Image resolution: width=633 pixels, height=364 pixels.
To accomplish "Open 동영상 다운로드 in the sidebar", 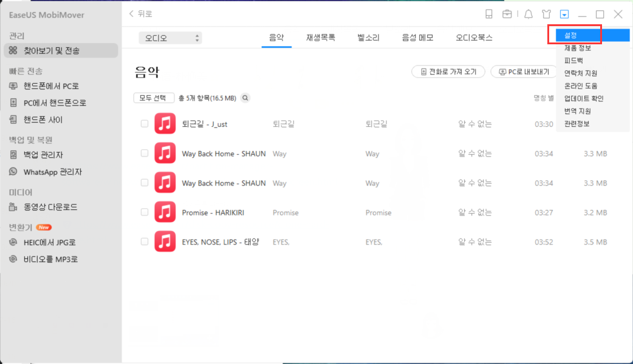I will click(50, 207).
